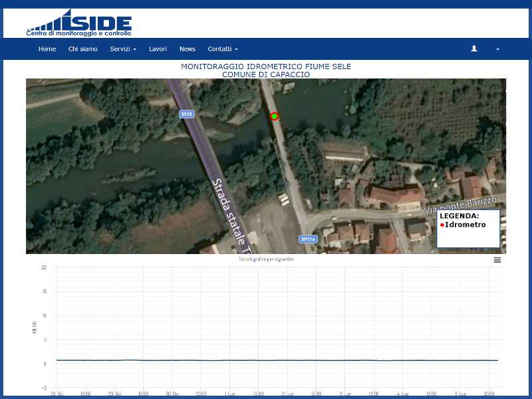This screenshot has height=399, width=532.
Task: Navigate to the Lavori section
Action: tap(158, 49)
